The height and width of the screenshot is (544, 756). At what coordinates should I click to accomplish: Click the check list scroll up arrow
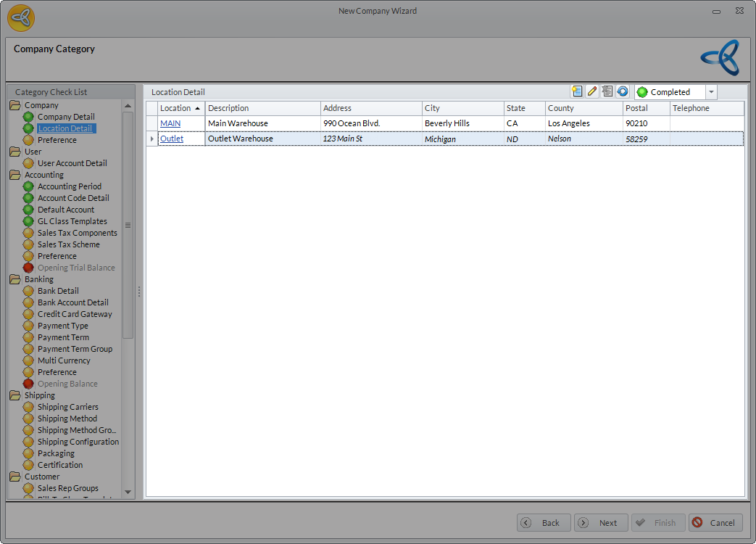tap(128, 106)
